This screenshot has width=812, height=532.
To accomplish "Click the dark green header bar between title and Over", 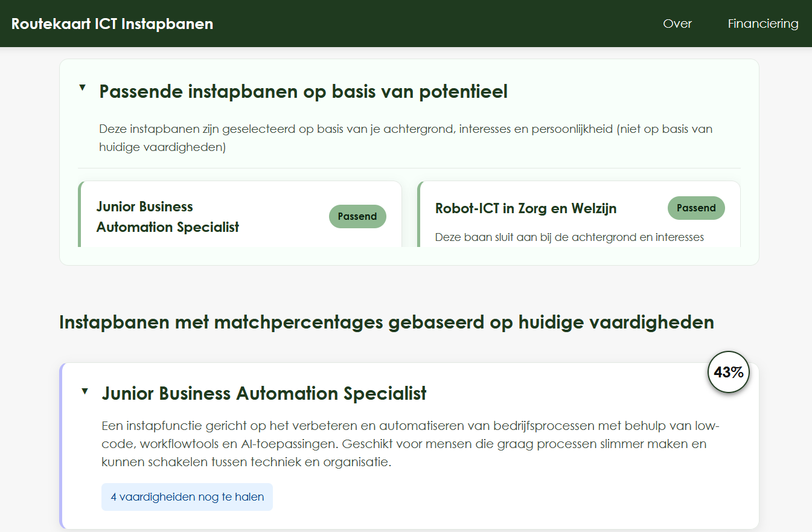I will pyautogui.click(x=435, y=24).
